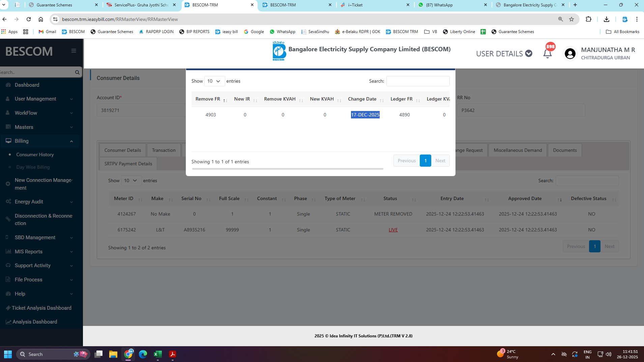The image size is (644, 362).
Task: Open USER DETAILS dropdown
Action: 504,54
